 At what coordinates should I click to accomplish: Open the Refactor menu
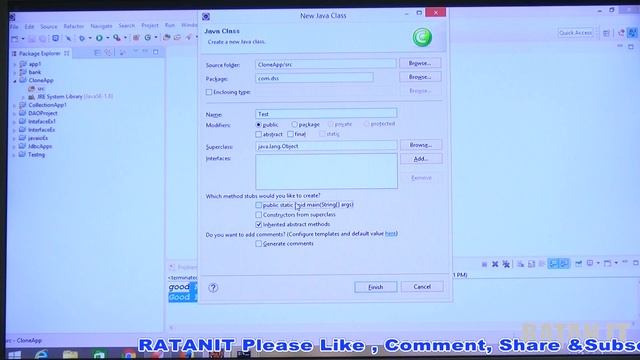(73, 27)
